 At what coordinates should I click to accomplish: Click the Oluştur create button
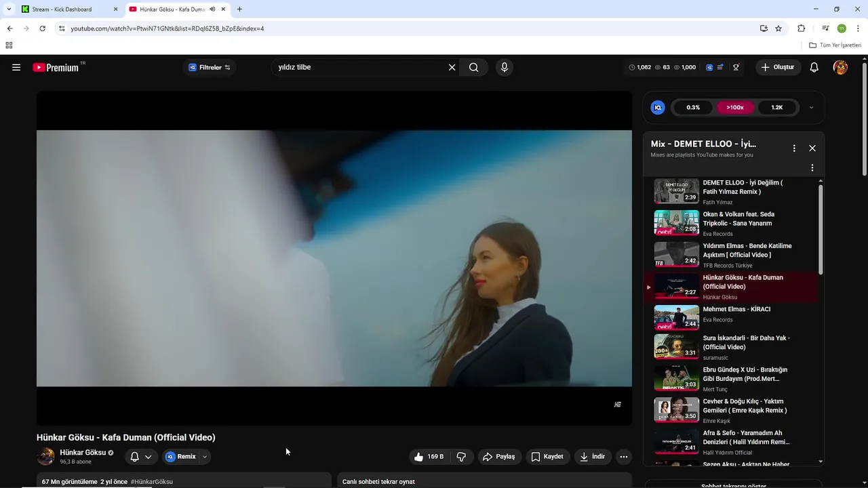click(x=777, y=67)
